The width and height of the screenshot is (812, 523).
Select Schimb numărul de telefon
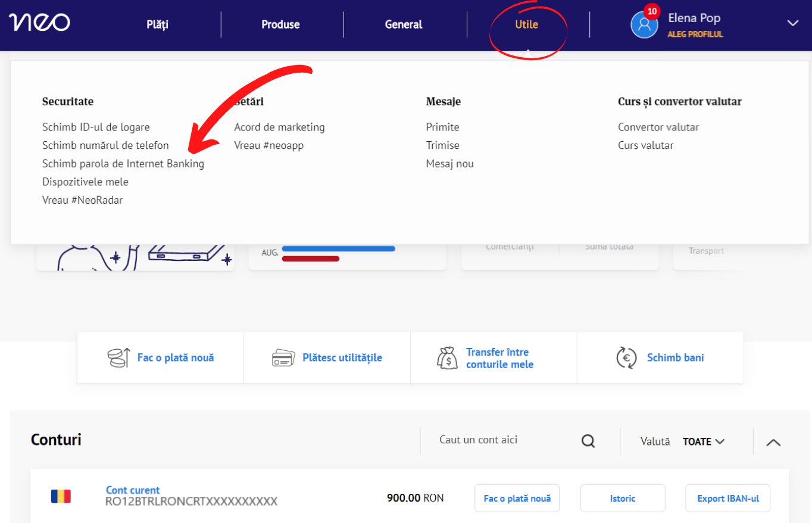click(x=105, y=145)
